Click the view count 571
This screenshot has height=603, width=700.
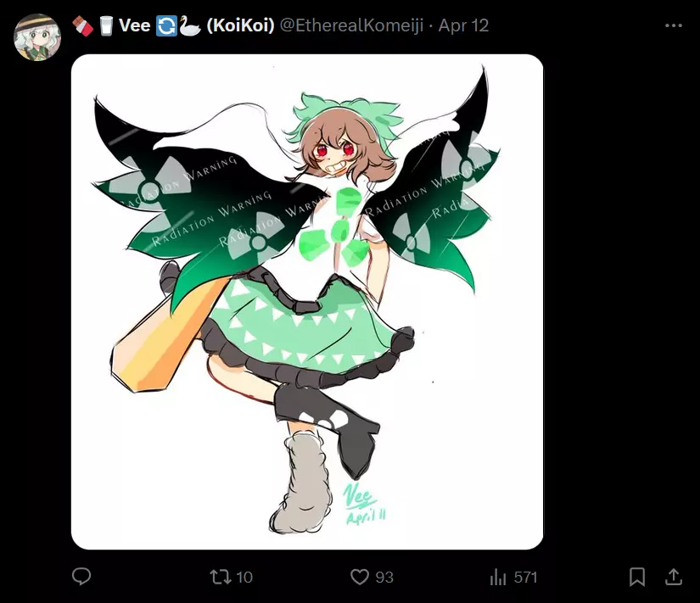point(525,577)
